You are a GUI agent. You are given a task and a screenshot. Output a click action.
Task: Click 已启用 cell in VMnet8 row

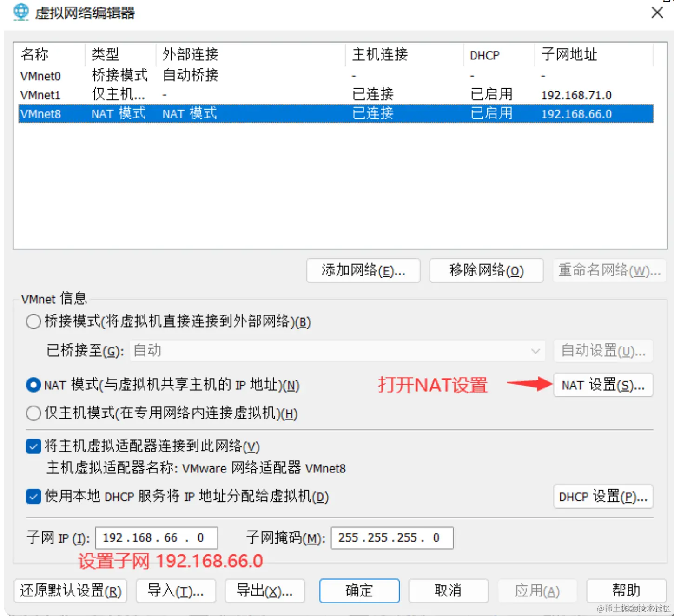pyautogui.click(x=491, y=114)
